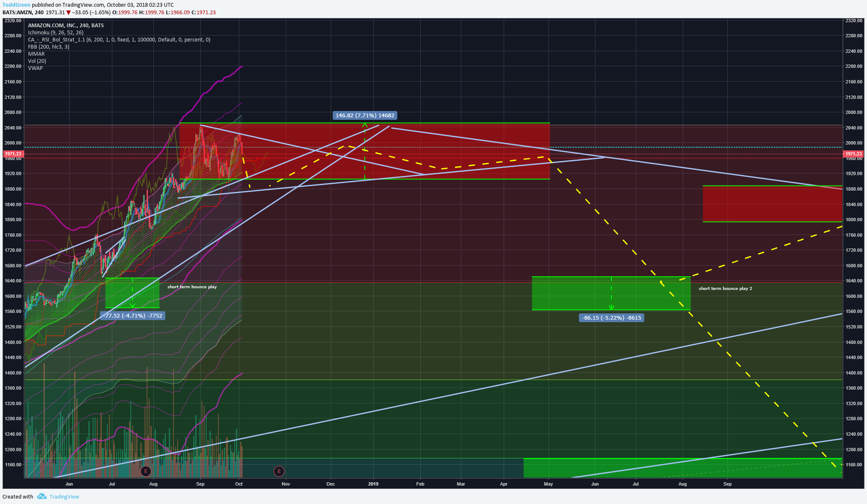Screen dimensions: 867x504
Task: Click the 146.82 (7.71%) 14682 measurement label
Action: pos(365,115)
